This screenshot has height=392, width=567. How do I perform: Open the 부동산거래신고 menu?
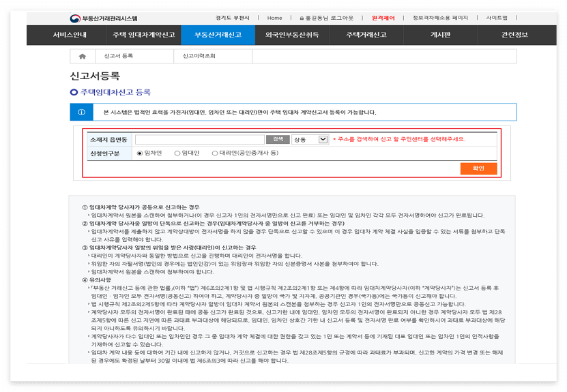coord(218,35)
